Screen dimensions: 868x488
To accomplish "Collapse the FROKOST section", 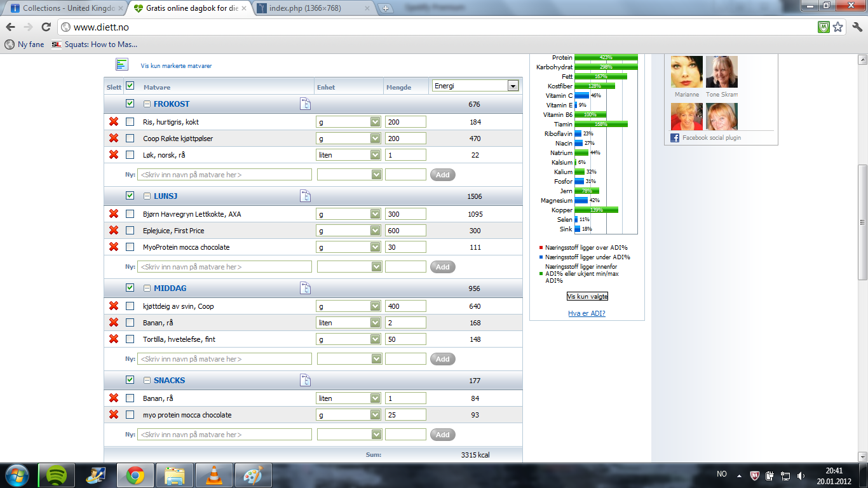I will pyautogui.click(x=147, y=104).
